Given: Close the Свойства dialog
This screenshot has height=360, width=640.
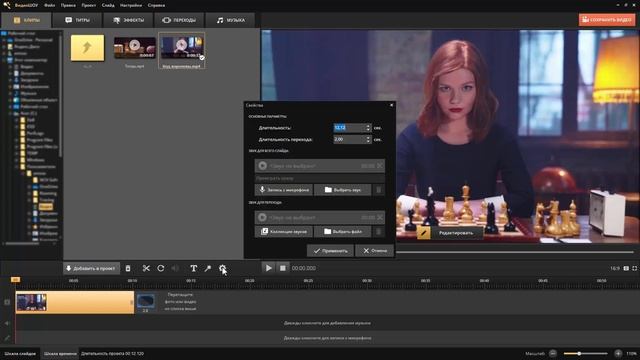Looking at the screenshot, I should pos(391,105).
